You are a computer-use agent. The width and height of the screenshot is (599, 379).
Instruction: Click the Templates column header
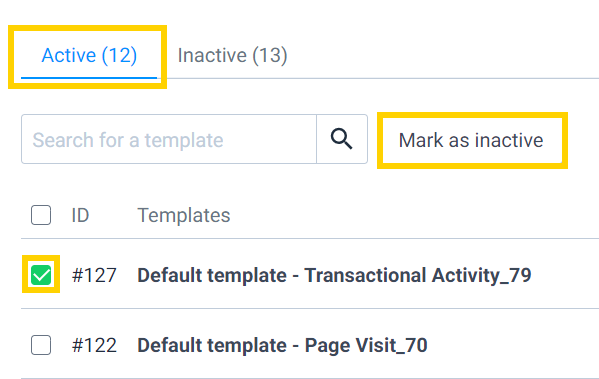click(184, 215)
